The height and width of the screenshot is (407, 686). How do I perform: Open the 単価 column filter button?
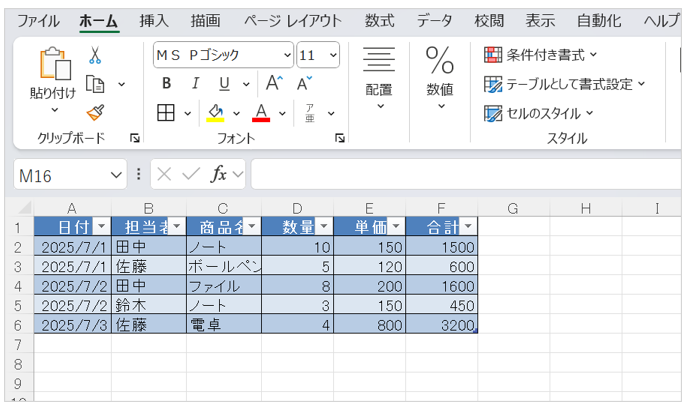396,226
